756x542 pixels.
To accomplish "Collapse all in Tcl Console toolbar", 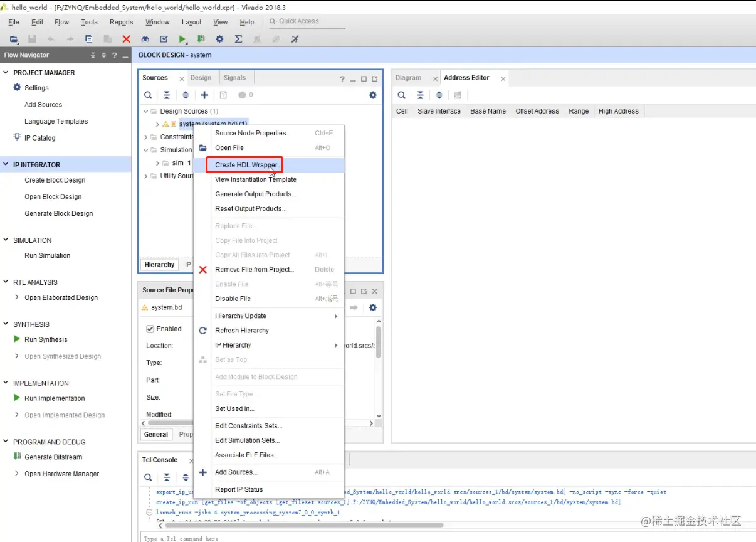I will point(167,477).
